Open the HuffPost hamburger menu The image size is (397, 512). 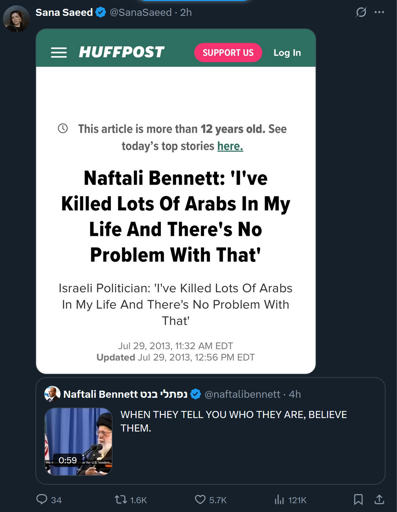click(x=59, y=53)
